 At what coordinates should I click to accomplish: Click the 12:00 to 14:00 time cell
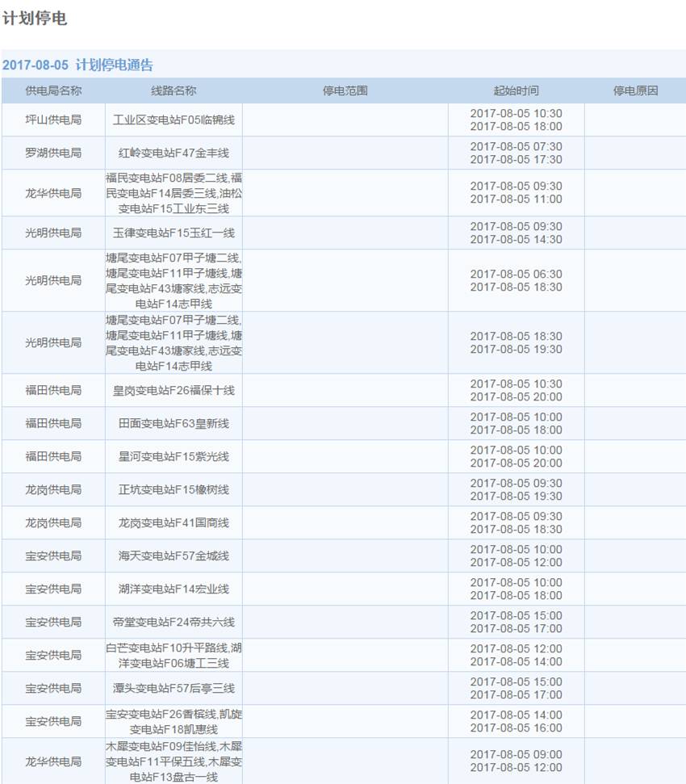pyautogui.click(x=517, y=655)
